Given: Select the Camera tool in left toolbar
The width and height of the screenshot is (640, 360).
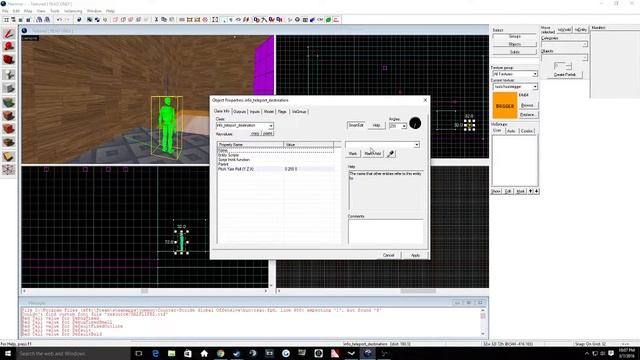Looking at the screenshot, I should click(9, 60).
